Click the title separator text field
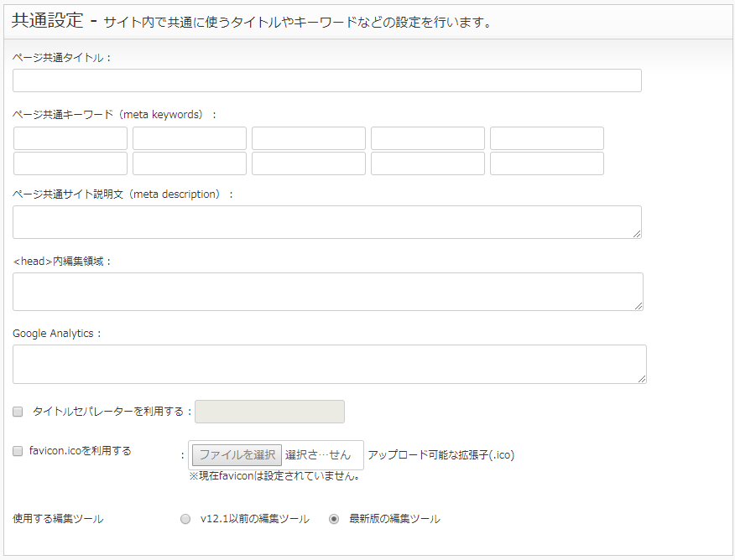The image size is (735, 560). (269, 412)
